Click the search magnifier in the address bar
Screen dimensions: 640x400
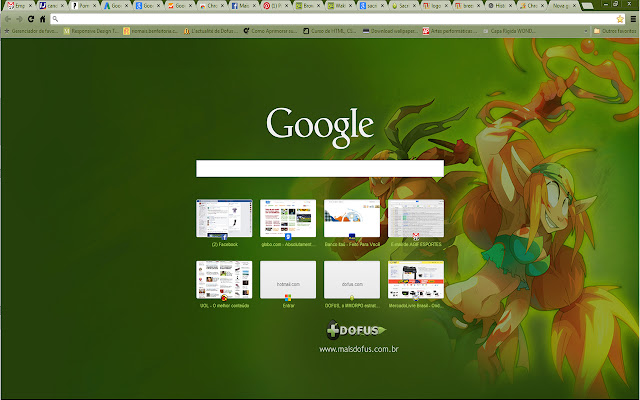click(56, 19)
